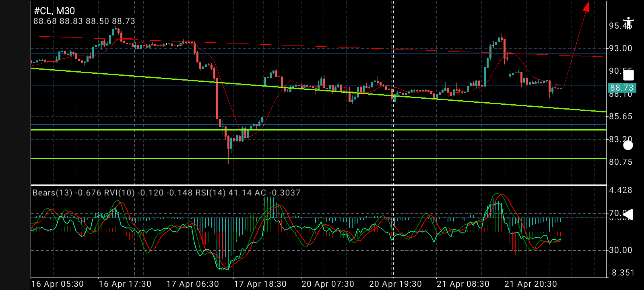Screen dimensions: 644x290
Task: Tap the 30.00 indicator level label
Action: coord(620,250)
